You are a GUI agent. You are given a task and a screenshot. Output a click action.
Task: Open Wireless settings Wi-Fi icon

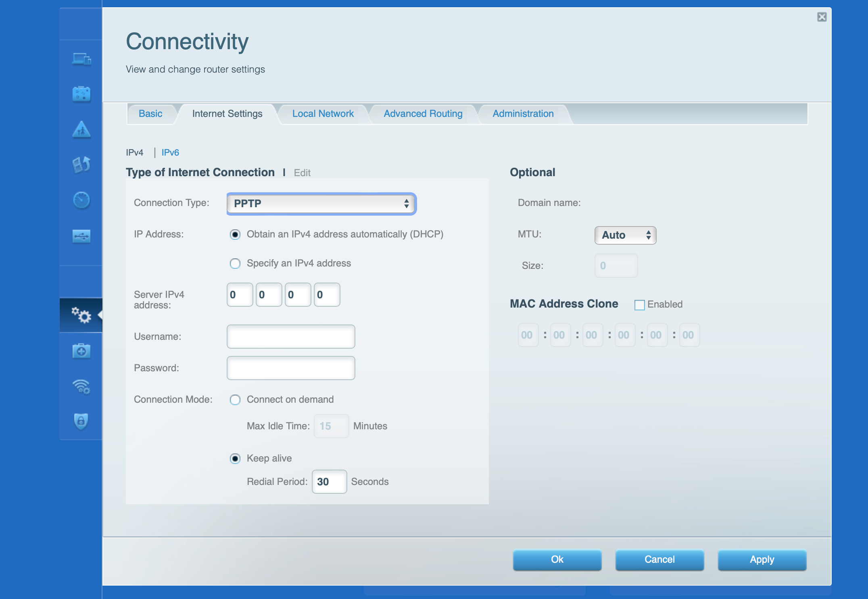(81, 387)
